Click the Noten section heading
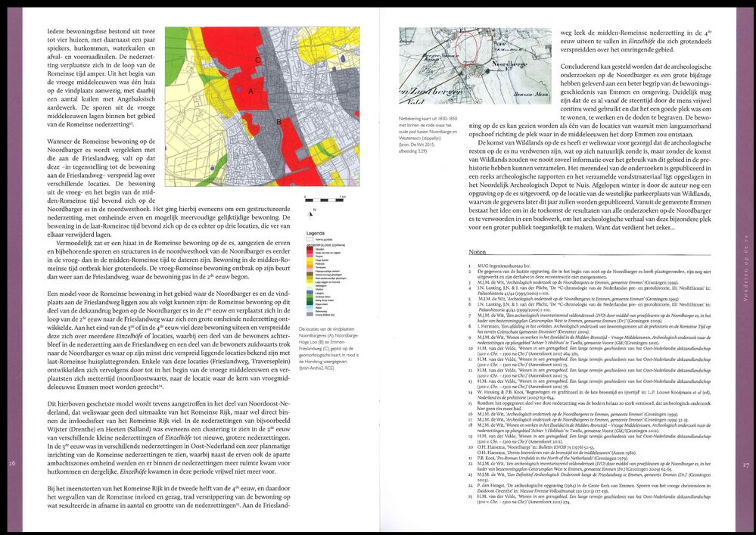Viewport: 756px width, 535px height. 478,251
